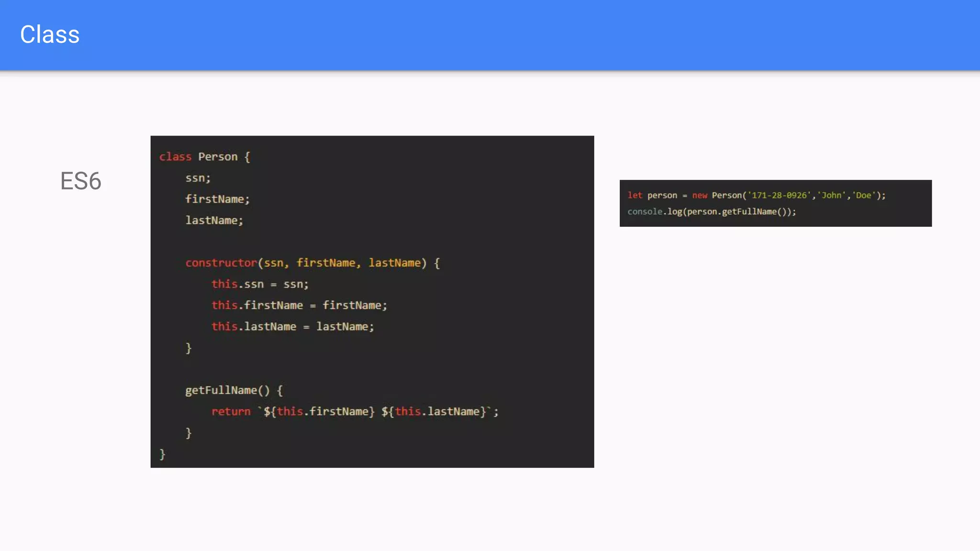
Task: Select the 'ES6' label text
Action: click(81, 181)
